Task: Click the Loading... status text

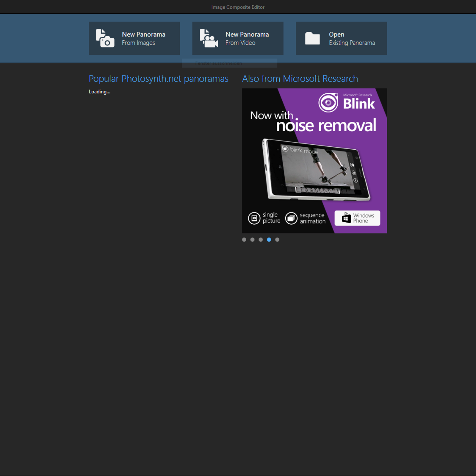Action: click(x=99, y=92)
